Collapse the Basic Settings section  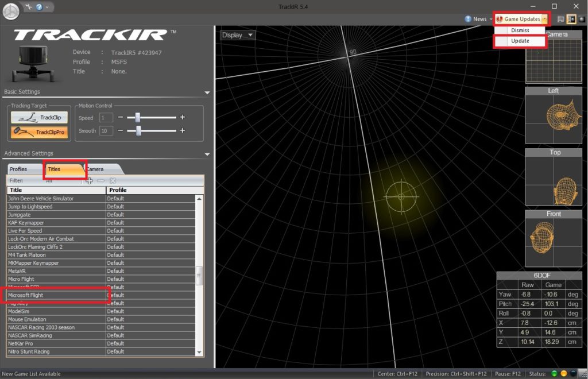(207, 92)
